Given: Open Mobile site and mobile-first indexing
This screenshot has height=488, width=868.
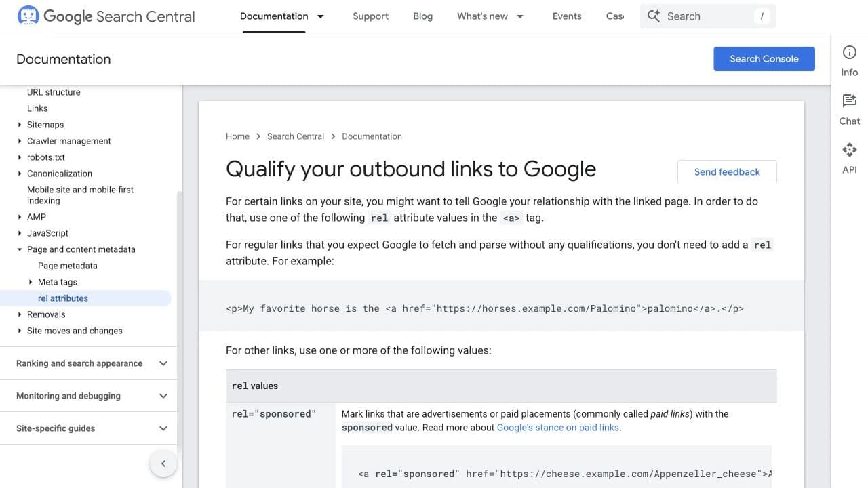Looking at the screenshot, I should click(80, 195).
